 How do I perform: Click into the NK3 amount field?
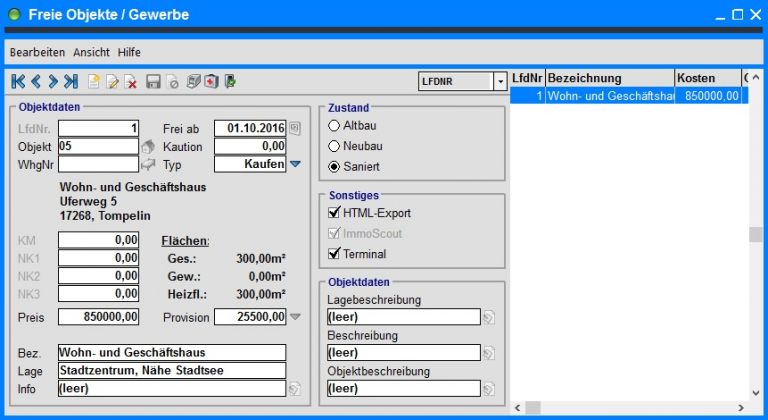point(98,294)
